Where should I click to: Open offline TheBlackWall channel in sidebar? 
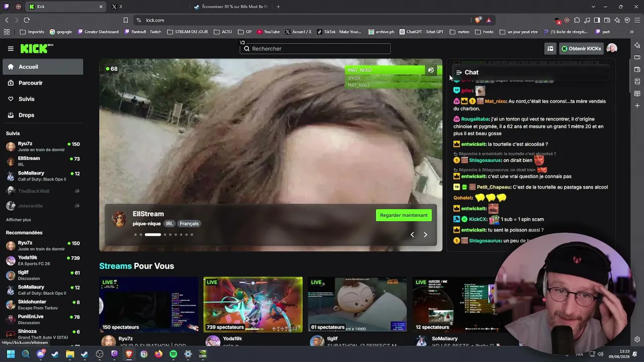click(x=43, y=191)
